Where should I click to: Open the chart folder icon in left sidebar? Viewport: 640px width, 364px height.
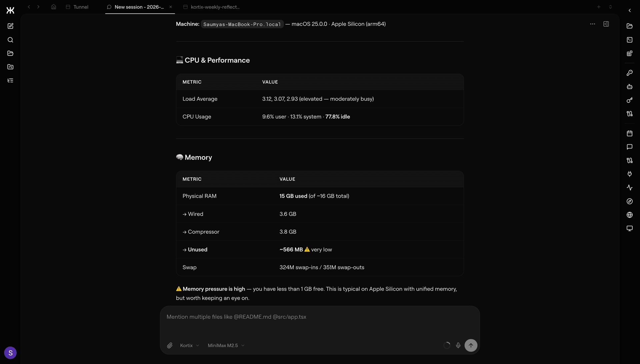(x=10, y=67)
